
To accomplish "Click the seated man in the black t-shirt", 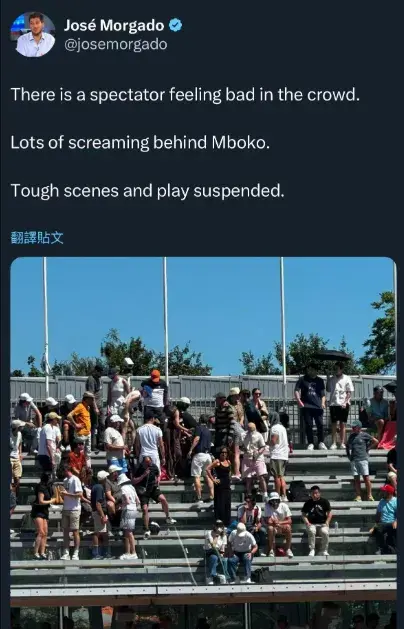I will 317,520.
